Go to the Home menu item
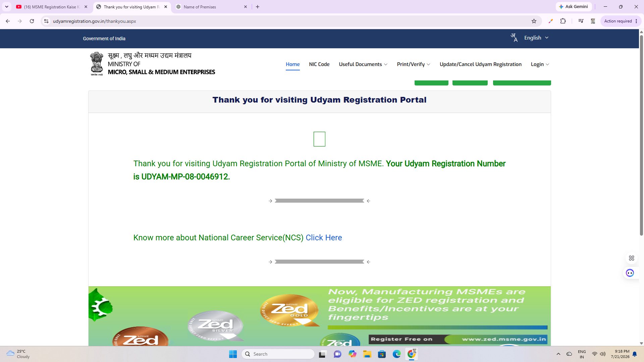 (x=293, y=64)
